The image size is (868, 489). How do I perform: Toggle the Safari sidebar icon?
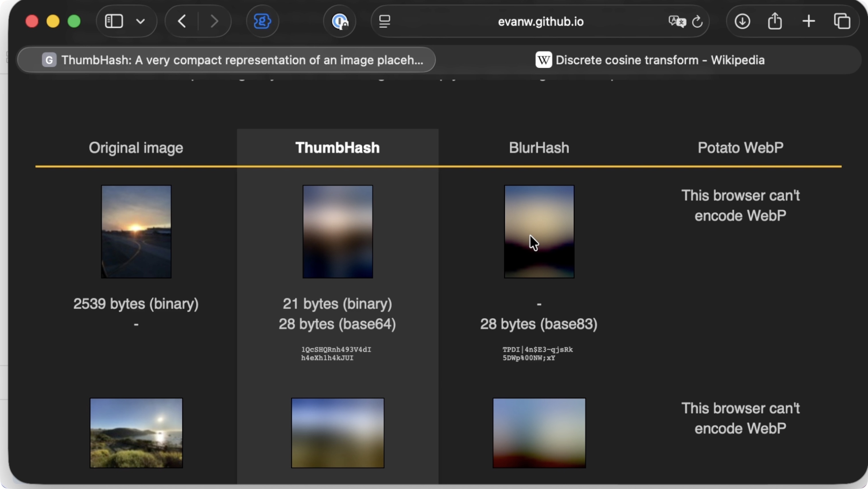click(114, 22)
